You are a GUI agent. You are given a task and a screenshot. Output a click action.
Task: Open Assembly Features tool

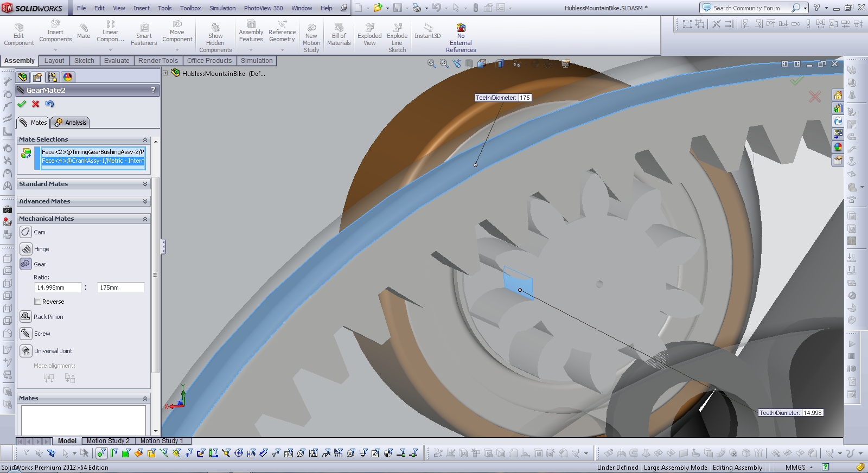coord(251,31)
